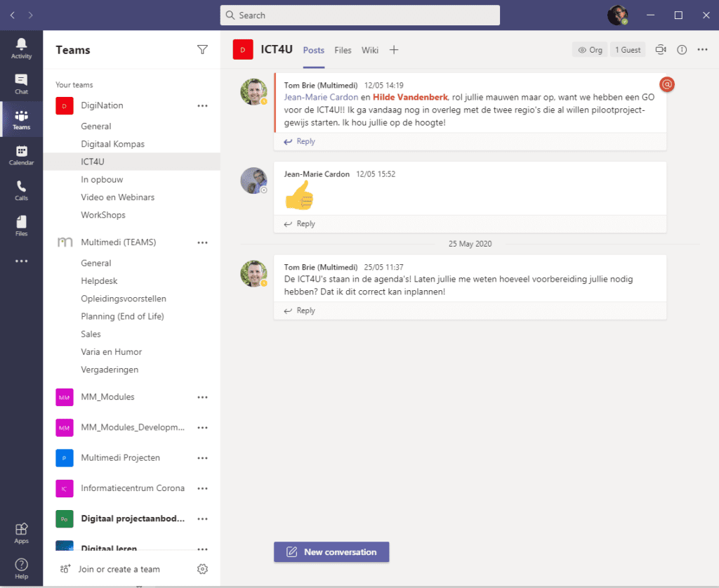Go back with the left arrow
719x588 pixels.
[x=13, y=15]
